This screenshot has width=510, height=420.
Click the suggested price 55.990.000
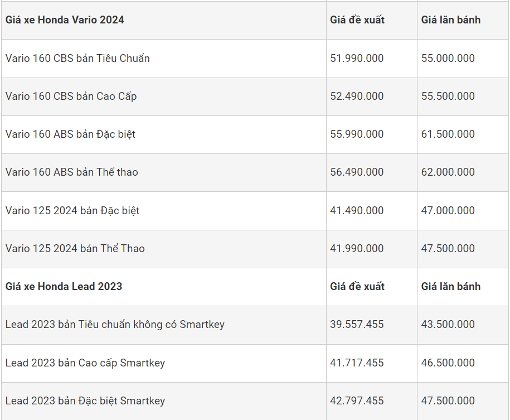pos(357,134)
